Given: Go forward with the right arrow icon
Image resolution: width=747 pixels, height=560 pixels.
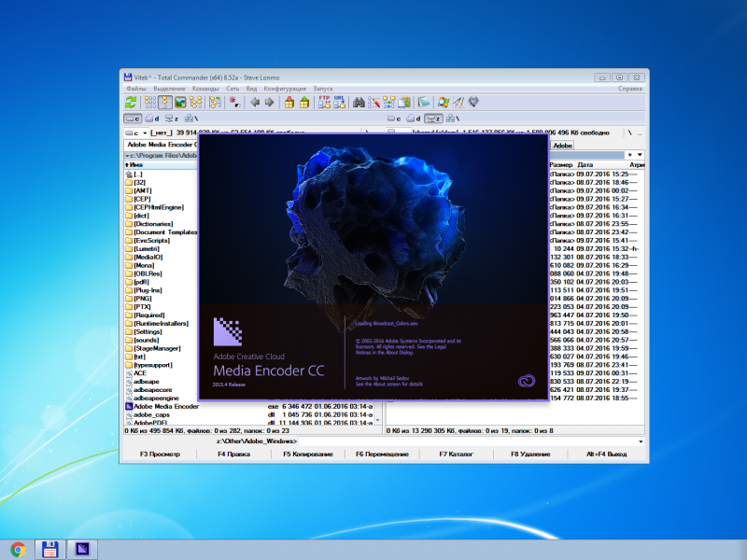Looking at the screenshot, I should coord(270,102).
